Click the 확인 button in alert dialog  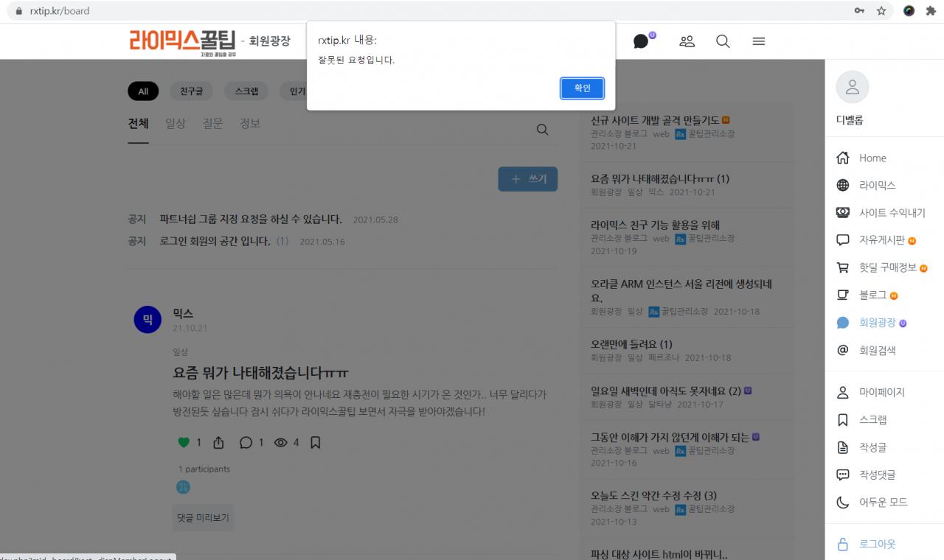pyautogui.click(x=582, y=88)
